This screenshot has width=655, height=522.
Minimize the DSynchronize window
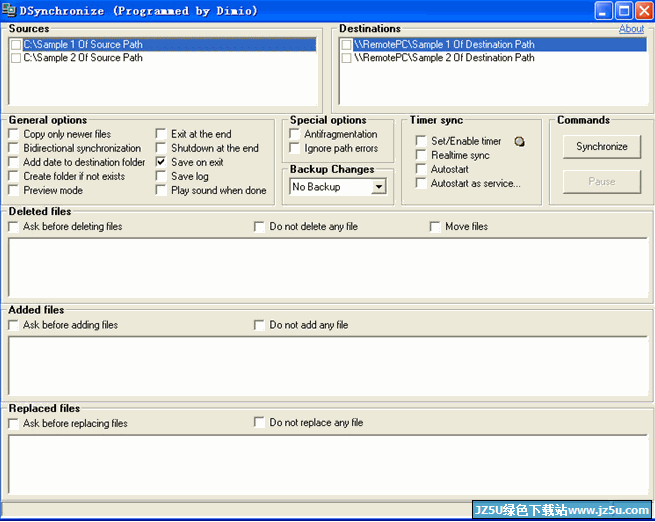[x=603, y=10]
